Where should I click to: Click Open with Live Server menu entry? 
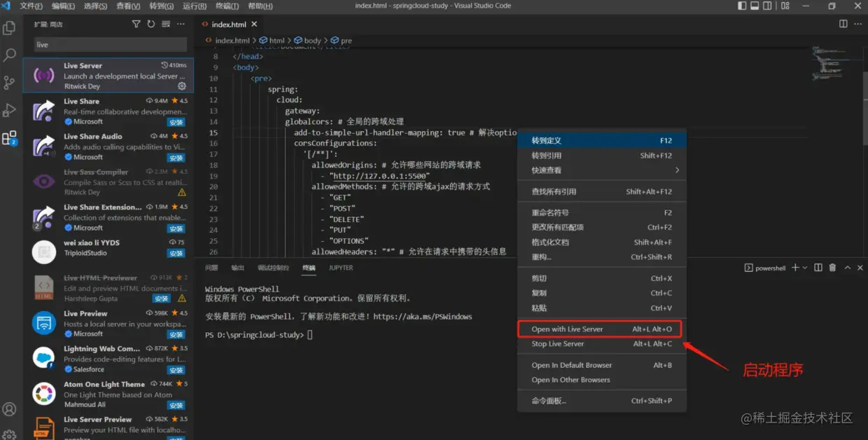tap(602, 329)
